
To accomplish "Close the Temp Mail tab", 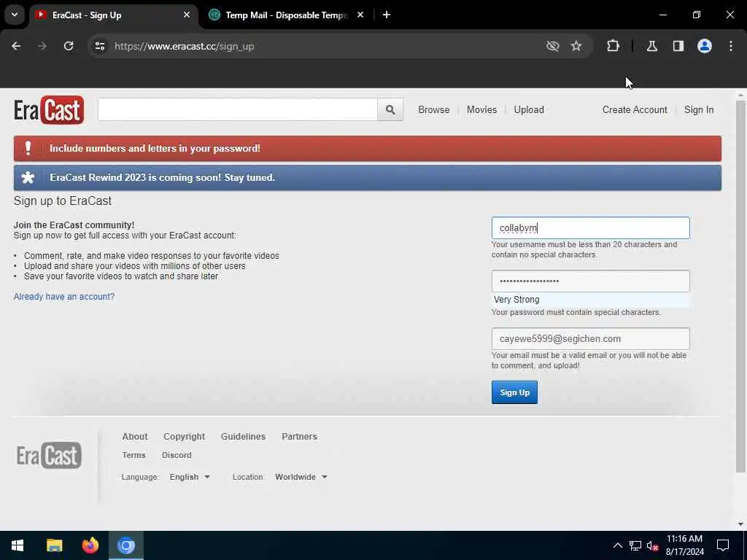I will (360, 15).
